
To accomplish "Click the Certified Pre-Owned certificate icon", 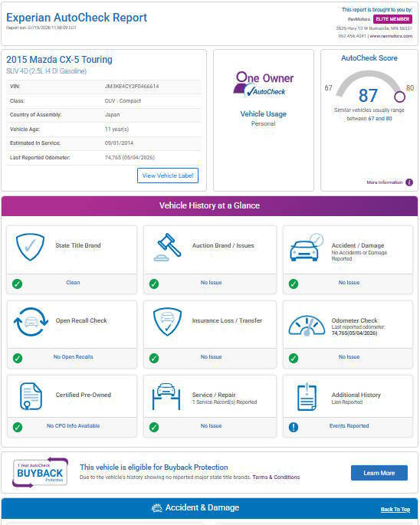I will (31, 396).
